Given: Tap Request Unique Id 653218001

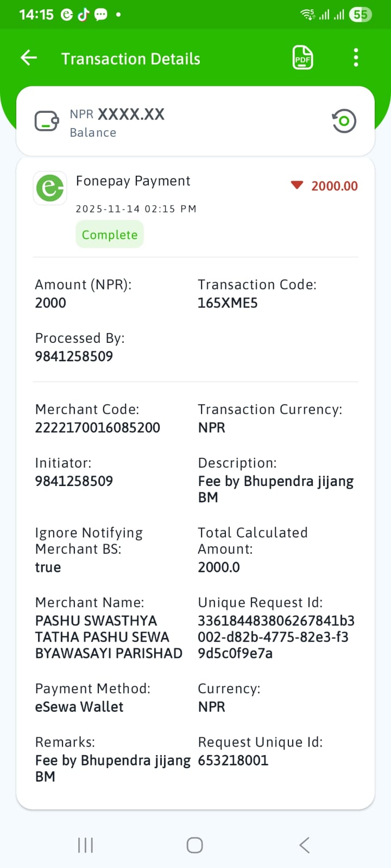Looking at the screenshot, I should [233, 760].
